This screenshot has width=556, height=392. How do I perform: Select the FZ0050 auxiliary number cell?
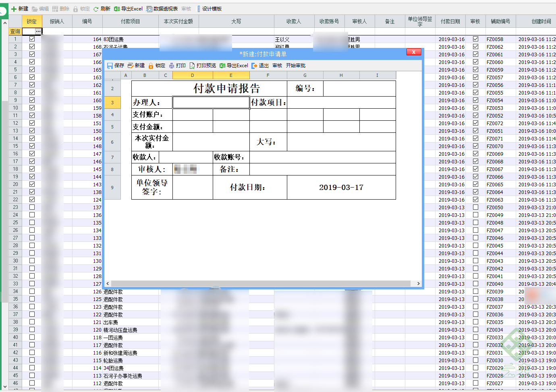[x=500, y=208]
